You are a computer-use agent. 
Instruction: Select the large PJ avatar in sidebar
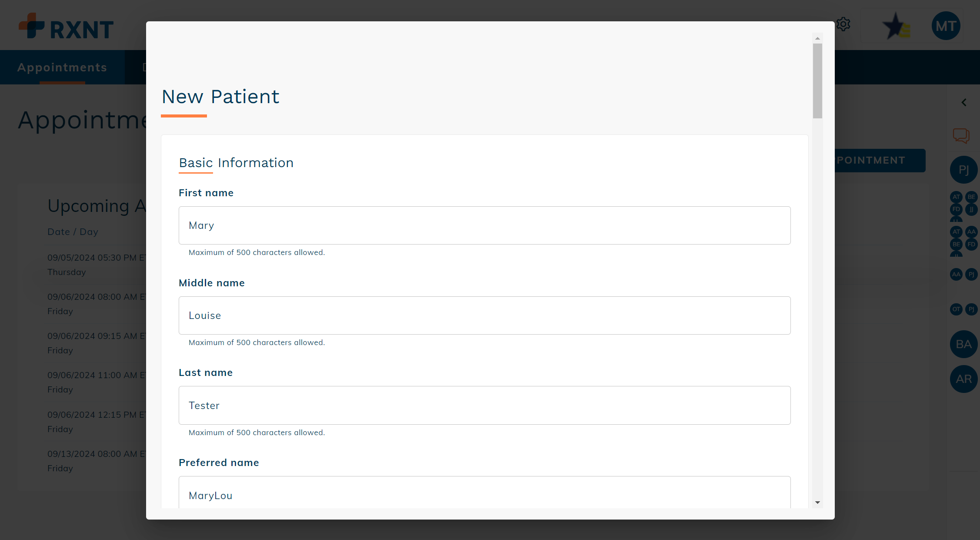pyautogui.click(x=963, y=170)
